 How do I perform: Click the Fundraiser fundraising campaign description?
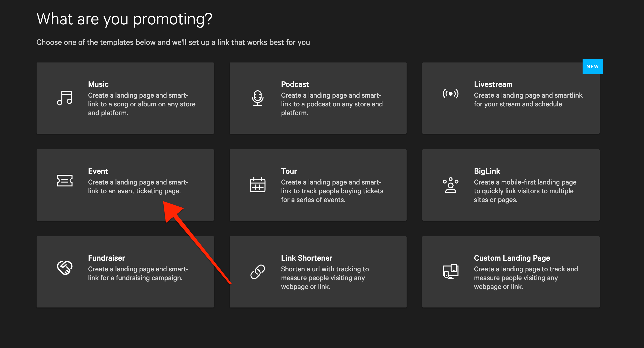pos(138,273)
